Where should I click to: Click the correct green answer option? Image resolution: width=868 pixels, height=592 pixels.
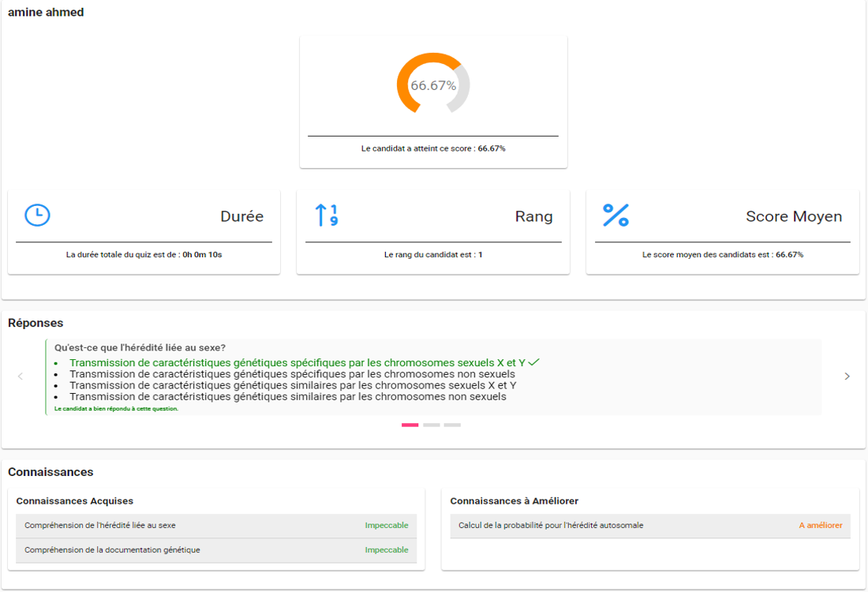297,362
